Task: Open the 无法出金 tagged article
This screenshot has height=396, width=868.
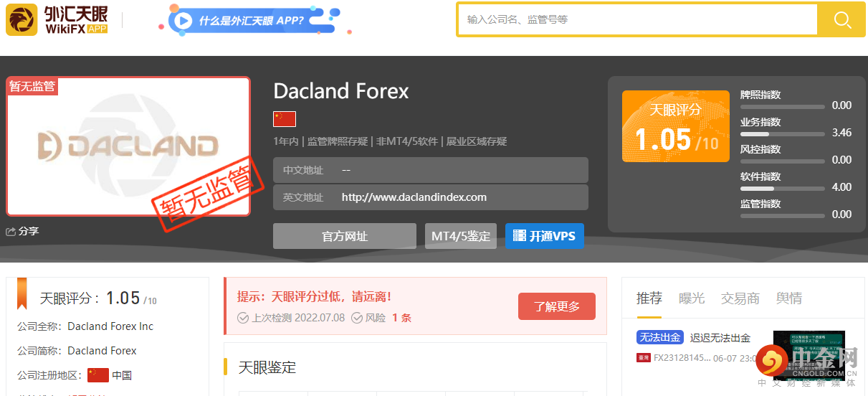Action: (x=660, y=338)
